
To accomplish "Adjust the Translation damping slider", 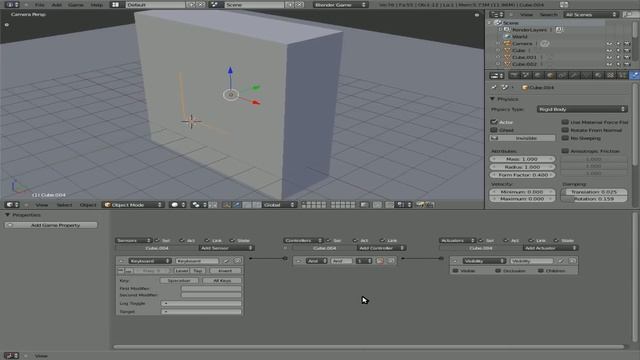I will 594,191.
